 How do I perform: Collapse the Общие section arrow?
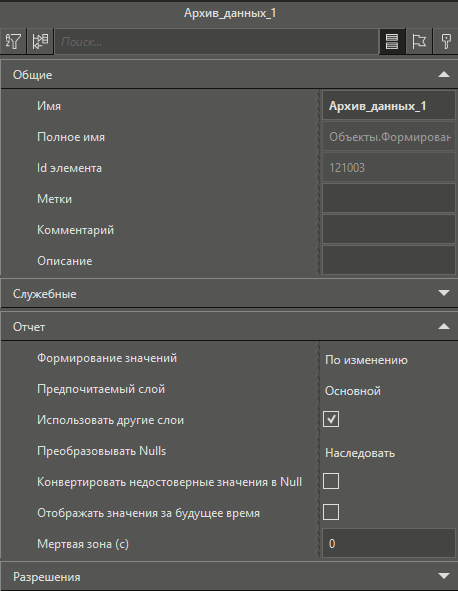point(444,74)
